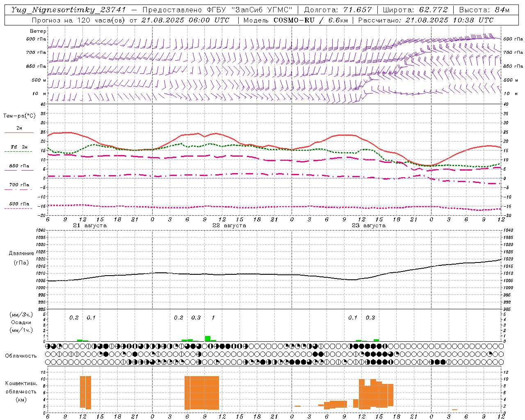Click the Облачность row label
Image resolution: width=525 pixels, height=420 pixels.
tap(21, 356)
